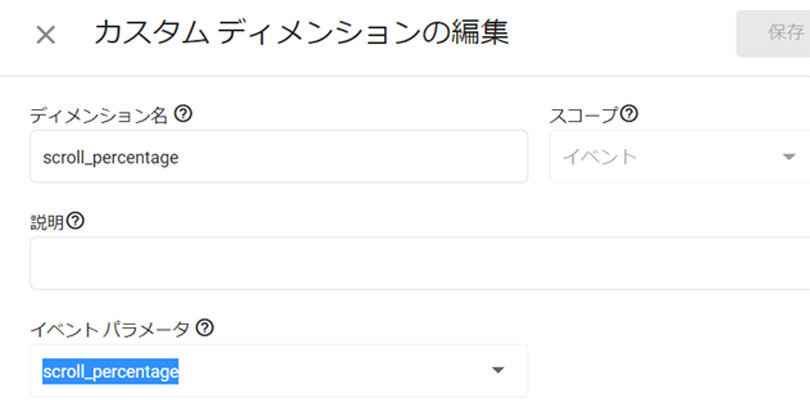Screen dimensions: 810x400
Task: Open help icon beside 説明
Action: (75, 221)
